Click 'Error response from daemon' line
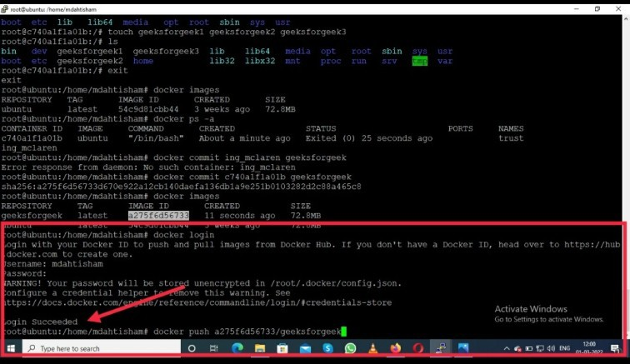The width and height of the screenshot is (630, 364). (x=148, y=167)
